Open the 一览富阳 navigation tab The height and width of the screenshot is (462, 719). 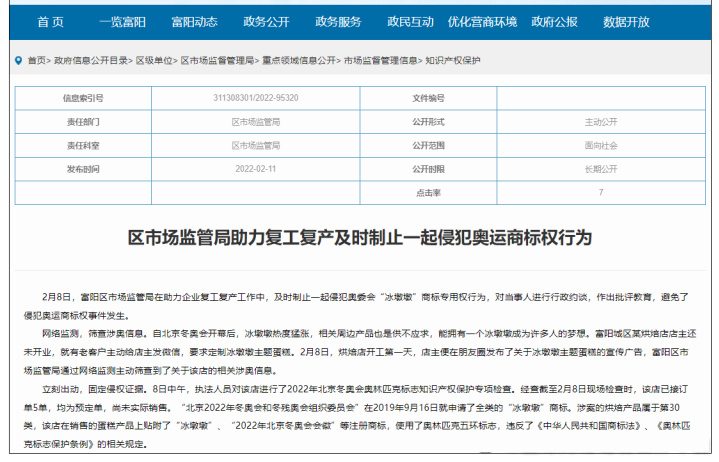pos(125,21)
